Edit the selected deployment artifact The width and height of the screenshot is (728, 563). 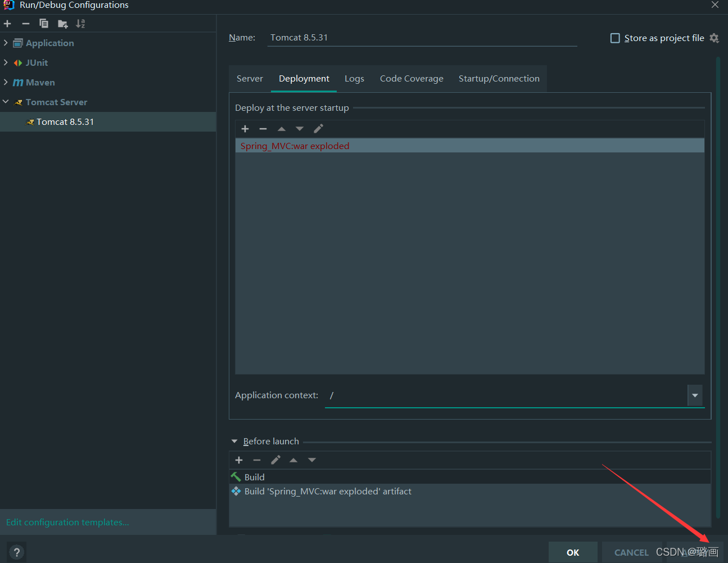[x=318, y=128]
